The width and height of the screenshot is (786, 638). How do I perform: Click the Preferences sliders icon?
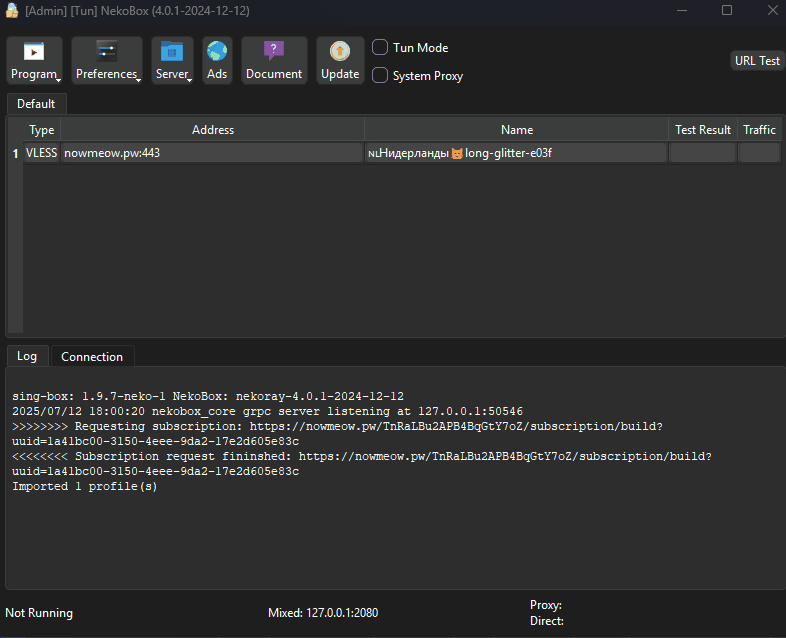click(107, 52)
